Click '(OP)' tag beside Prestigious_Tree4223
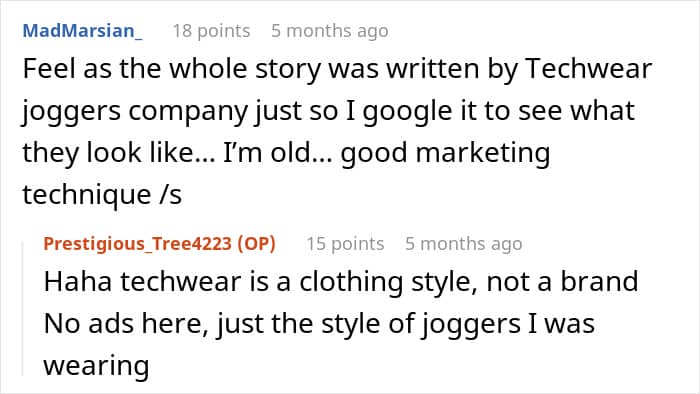Image resolution: width=700 pixels, height=394 pixels. 256,244
